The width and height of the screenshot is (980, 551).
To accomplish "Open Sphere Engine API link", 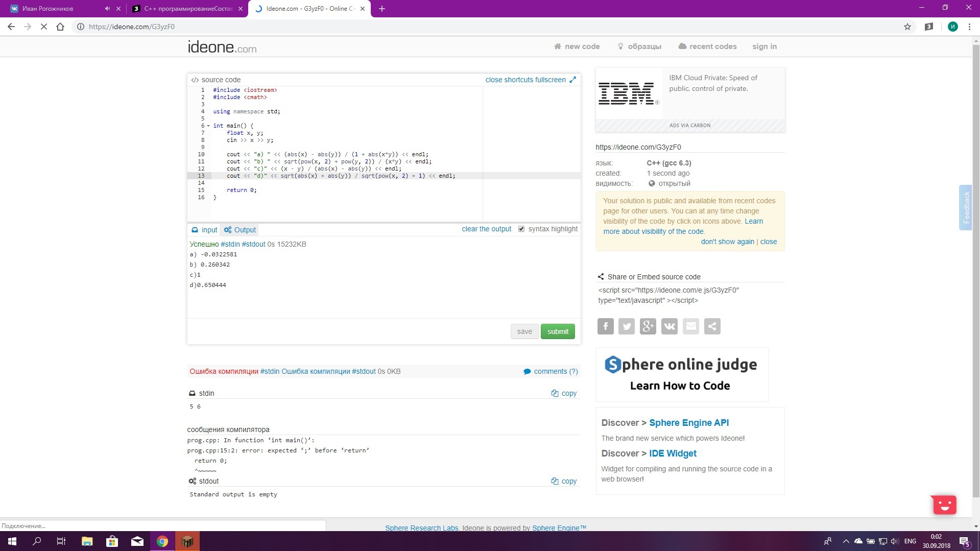I will 689,423.
